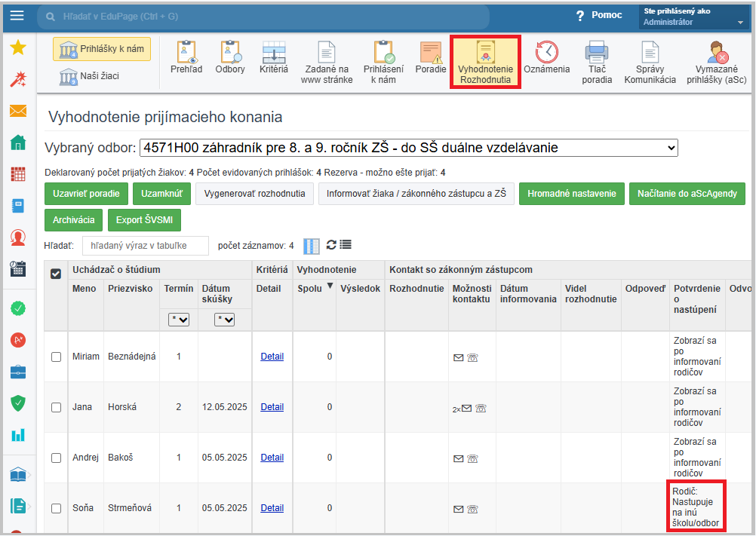This screenshot has height=536, width=756.
Task: Open Správy Komunikácia icon
Action: pyautogui.click(x=650, y=63)
